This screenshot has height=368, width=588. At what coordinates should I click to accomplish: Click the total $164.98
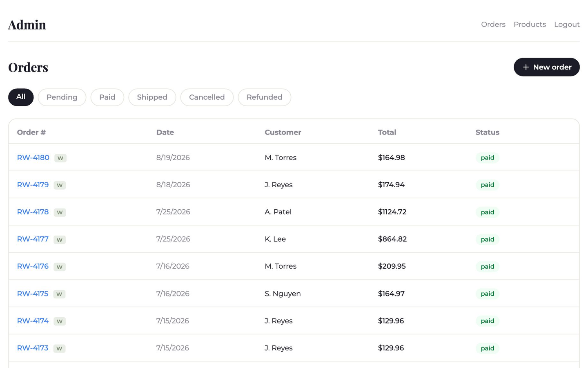[391, 157]
